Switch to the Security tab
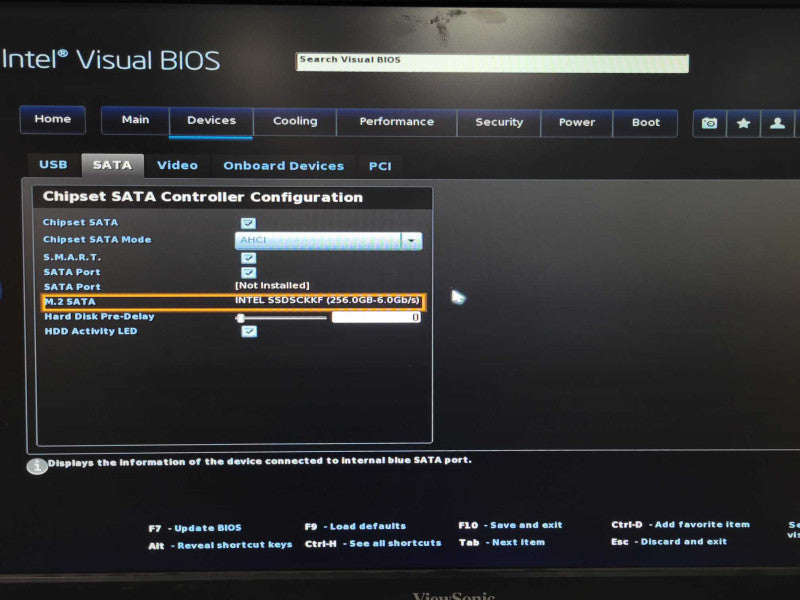Screen dimensions: 800x600 499,122
